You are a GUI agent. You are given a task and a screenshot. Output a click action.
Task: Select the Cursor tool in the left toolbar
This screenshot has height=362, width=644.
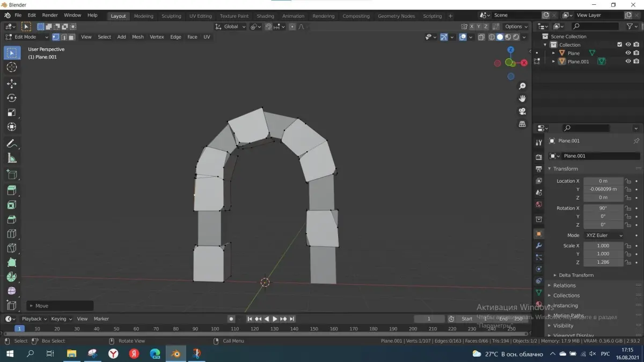pyautogui.click(x=12, y=67)
